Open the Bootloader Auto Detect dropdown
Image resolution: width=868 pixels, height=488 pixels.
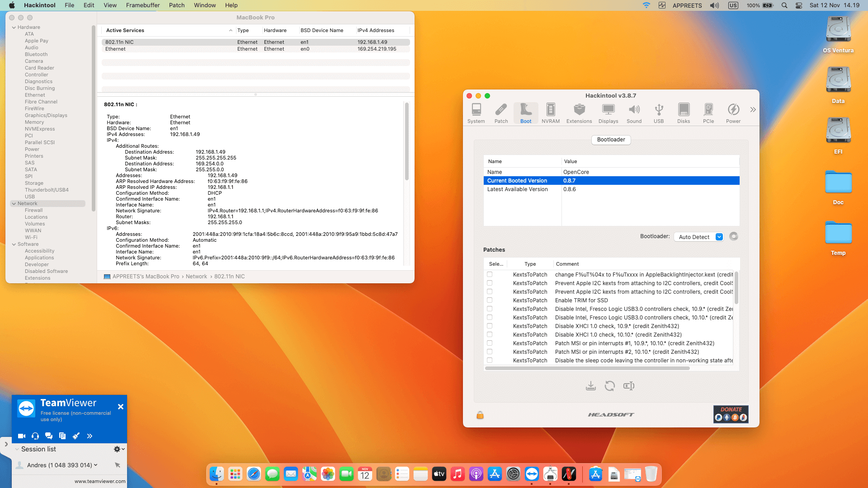(x=699, y=237)
